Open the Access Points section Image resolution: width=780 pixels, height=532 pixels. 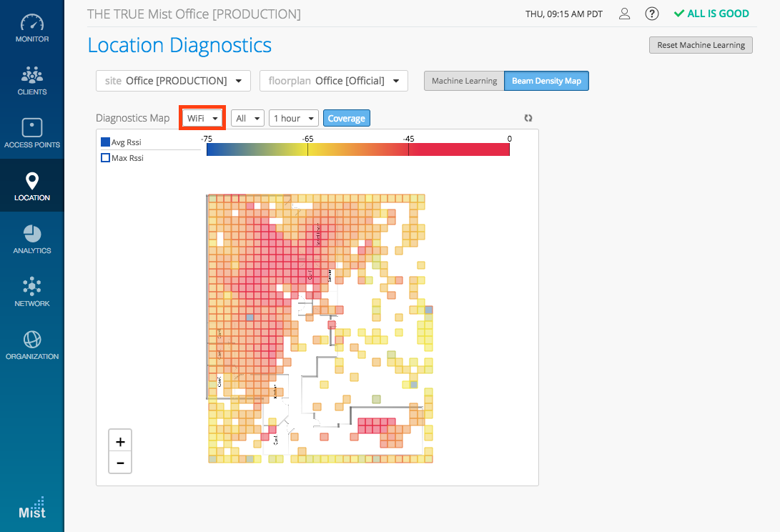tap(32, 133)
